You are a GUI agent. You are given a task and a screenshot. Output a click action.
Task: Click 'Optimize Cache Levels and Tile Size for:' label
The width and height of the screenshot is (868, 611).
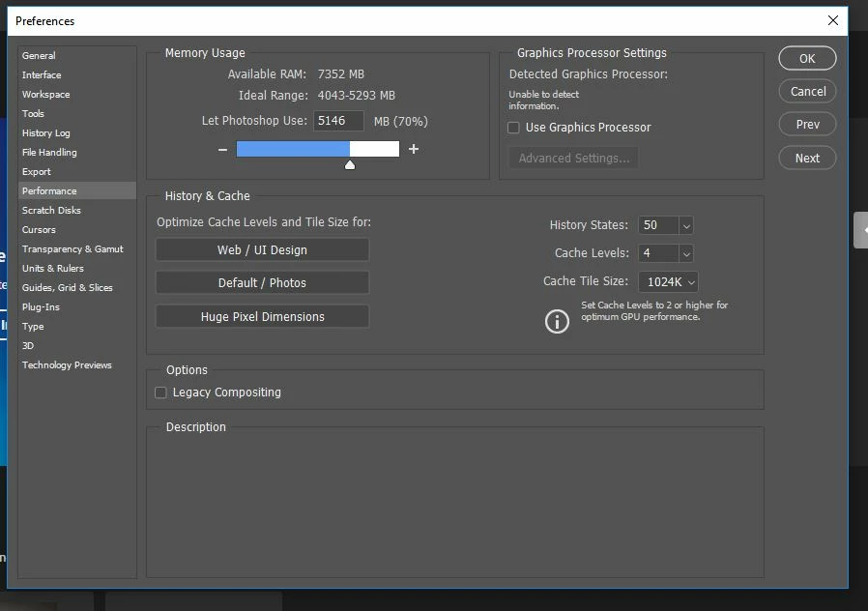pos(264,222)
